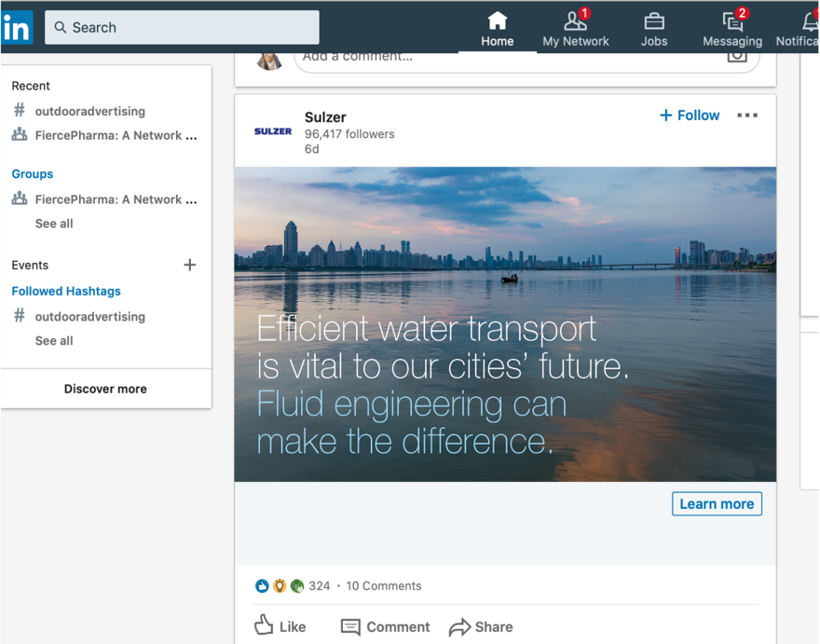This screenshot has height=644, width=820.
Task: Comment on the Sulzer post
Action: 386,626
